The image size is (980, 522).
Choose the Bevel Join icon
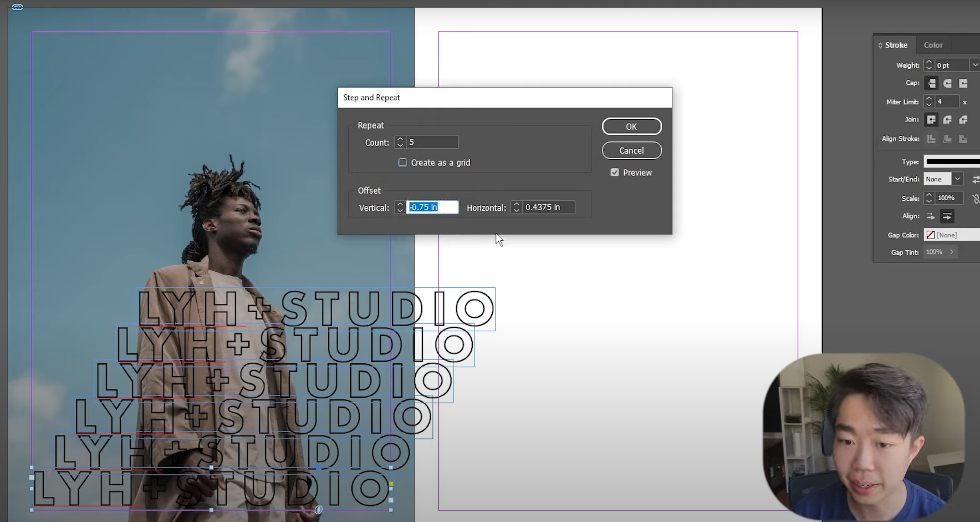coord(963,119)
